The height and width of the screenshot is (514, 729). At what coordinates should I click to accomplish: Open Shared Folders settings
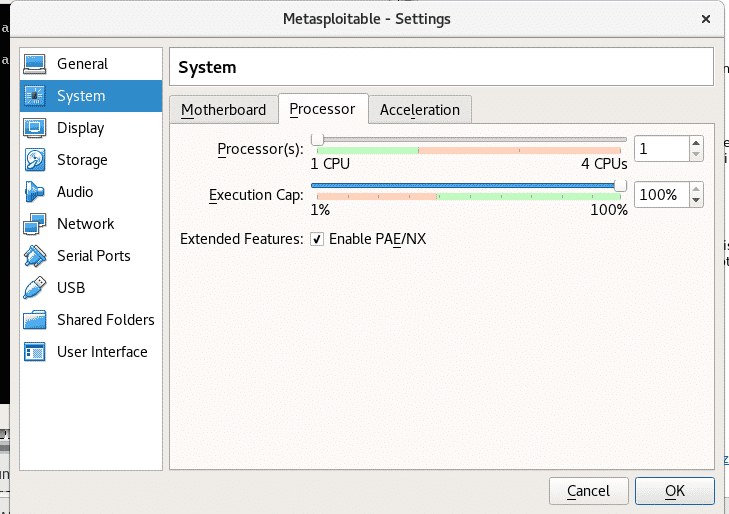(91, 320)
